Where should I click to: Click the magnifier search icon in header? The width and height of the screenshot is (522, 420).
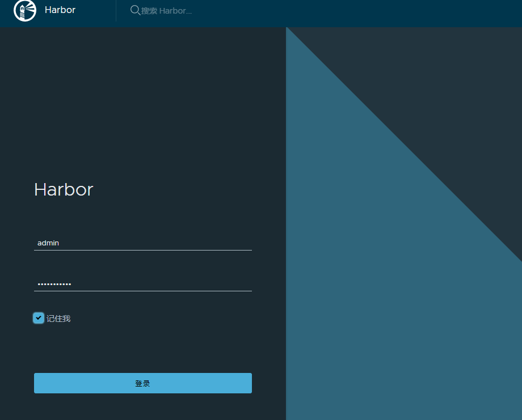click(x=135, y=10)
